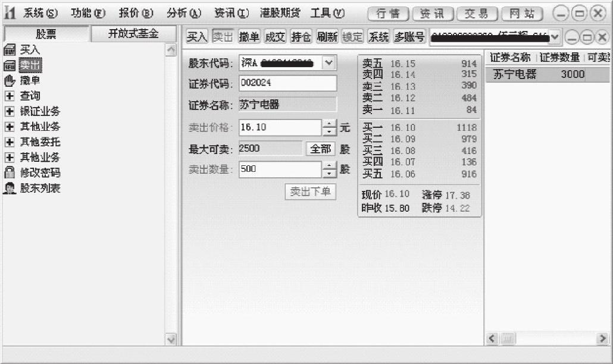
Task: Click the 股东列表 person icon
Action: click(10, 188)
